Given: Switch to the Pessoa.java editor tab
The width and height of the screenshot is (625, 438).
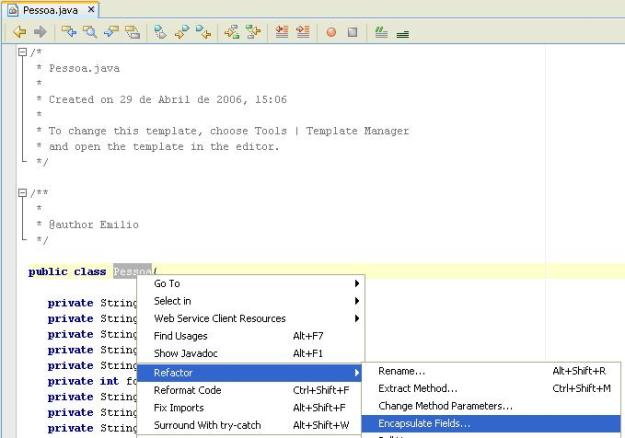Looking at the screenshot, I should coord(44,9).
